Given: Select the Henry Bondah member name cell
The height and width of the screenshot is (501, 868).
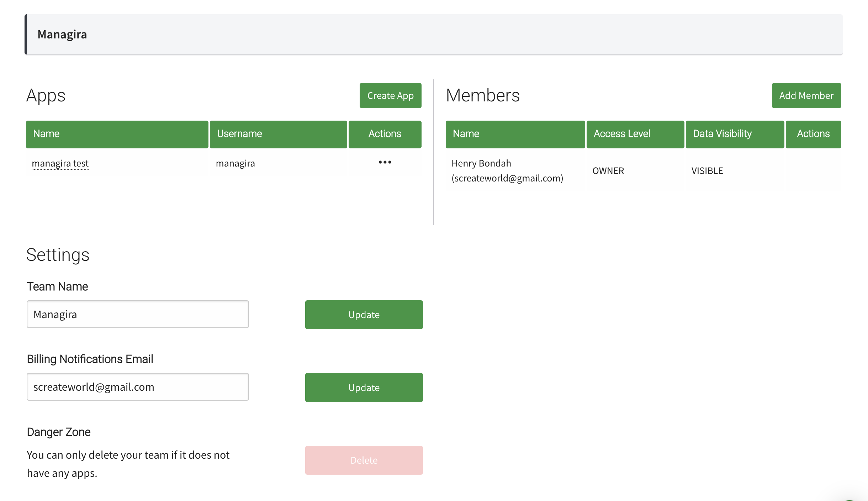Looking at the screenshot, I should tap(515, 171).
